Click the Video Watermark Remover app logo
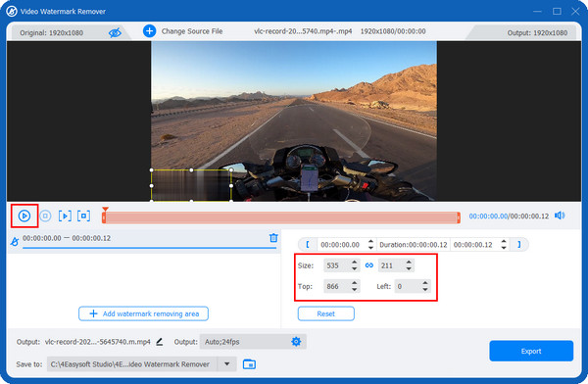588x384 pixels. pyautogui.click(x=12, y=11)
